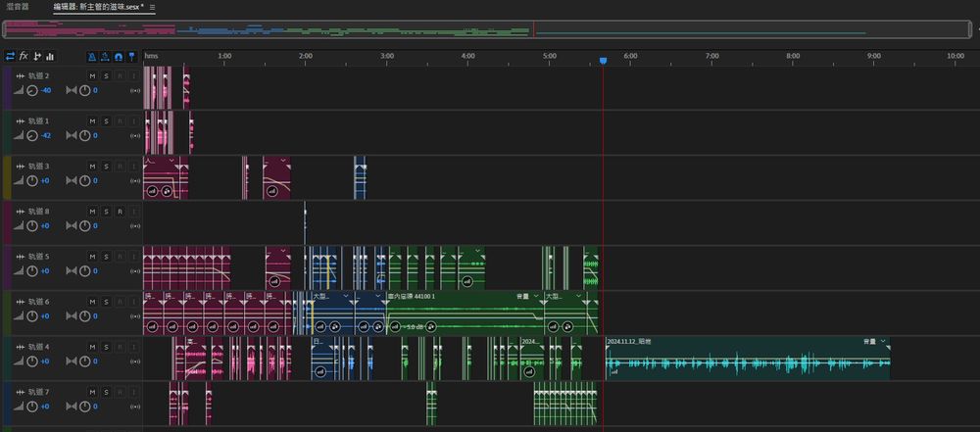Click the purple color strip of 轨道 2
This screenshot has width=980, height=432.
pos(7,87)
